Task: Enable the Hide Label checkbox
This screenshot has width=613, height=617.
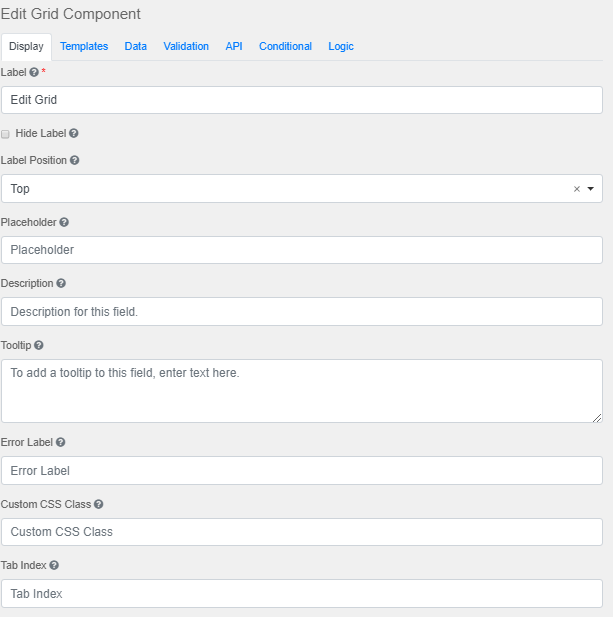Action: [6, 133]
